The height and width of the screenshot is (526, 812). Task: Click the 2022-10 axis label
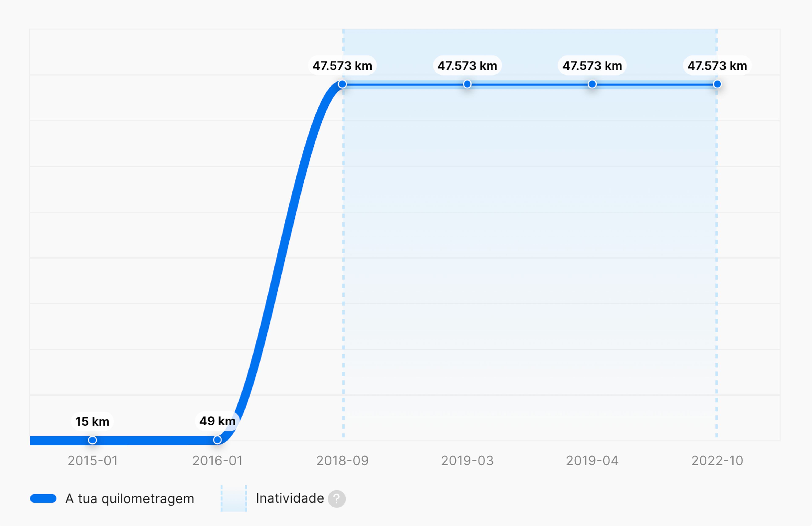point(717,461)
